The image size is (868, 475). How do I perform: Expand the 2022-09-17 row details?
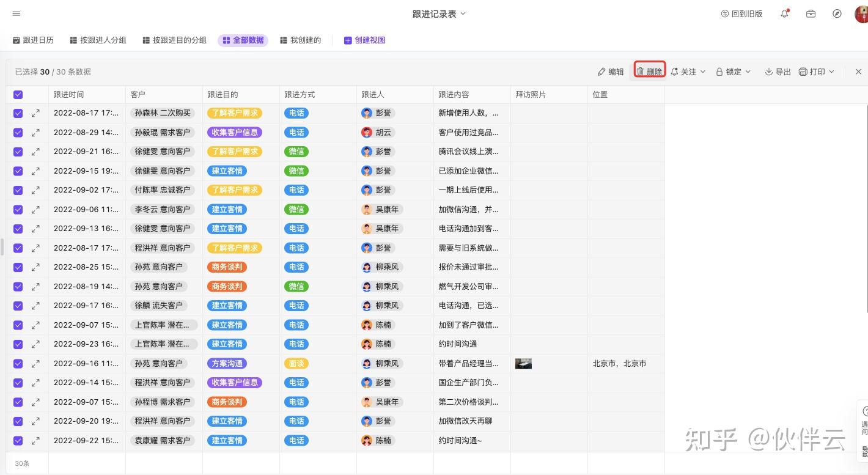(x=35, y=306)
